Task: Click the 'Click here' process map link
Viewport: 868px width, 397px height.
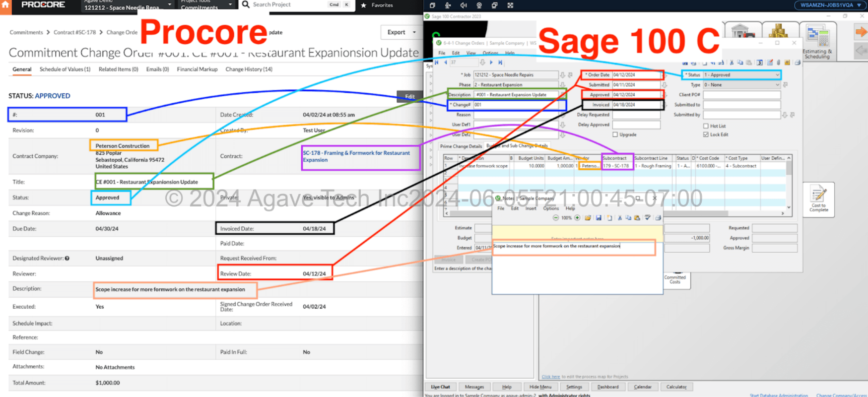Action: 550,377
